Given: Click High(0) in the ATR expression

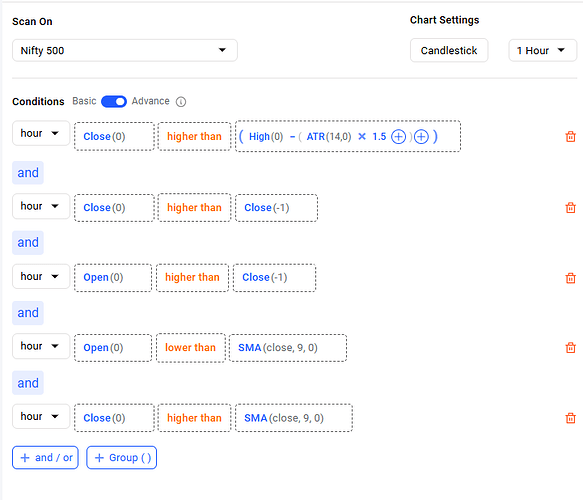Looking at the screenshot, I should coord(266,137).
